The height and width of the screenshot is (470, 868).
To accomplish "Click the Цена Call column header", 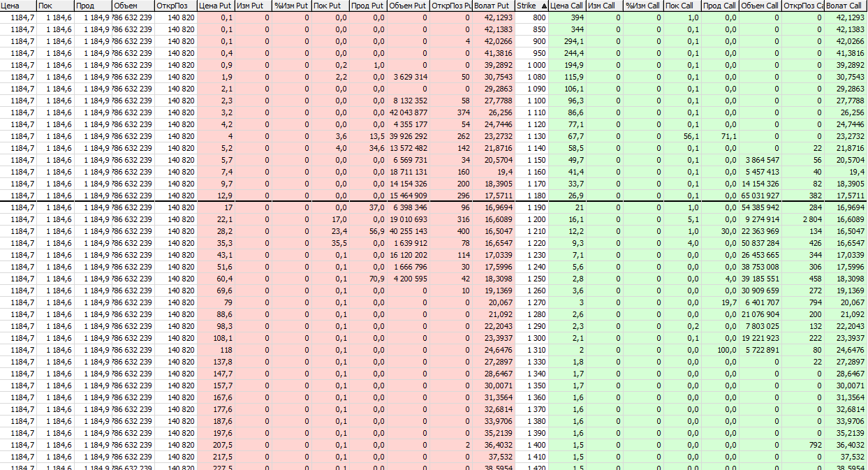I will point(567,6).
